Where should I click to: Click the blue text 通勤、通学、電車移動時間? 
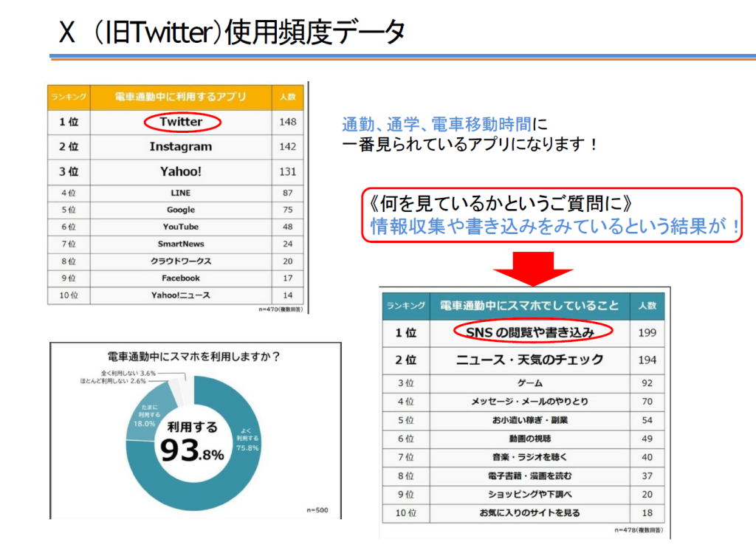tap(436, 124)
